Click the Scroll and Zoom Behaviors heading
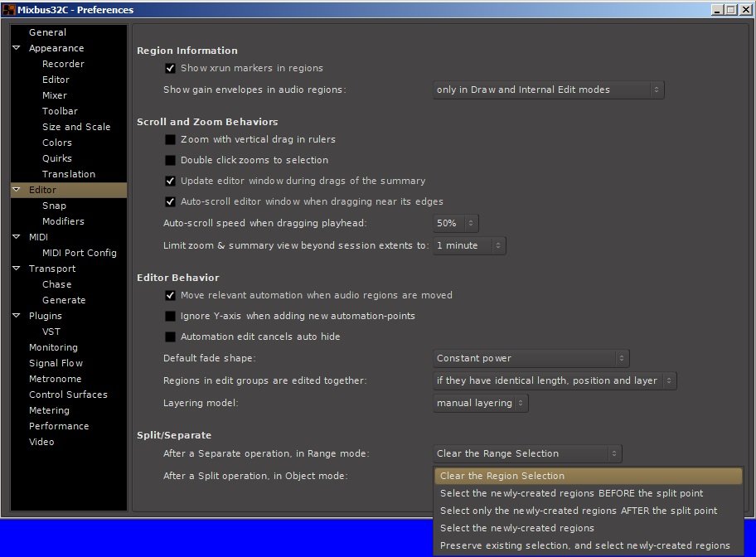Image resolution: width=756 pixels, height=557 pixels. point(207,122)
